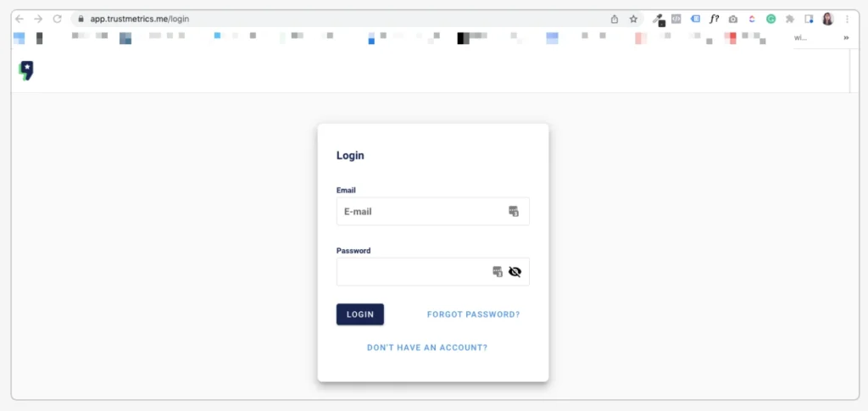Open the share page icon
Viewport: 868px width, 411px height.
[615, 19]
